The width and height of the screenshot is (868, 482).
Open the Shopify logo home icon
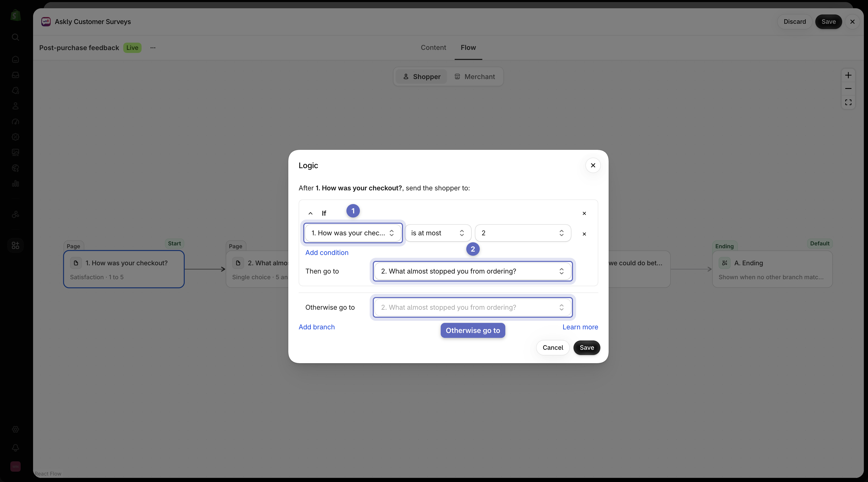16,15
